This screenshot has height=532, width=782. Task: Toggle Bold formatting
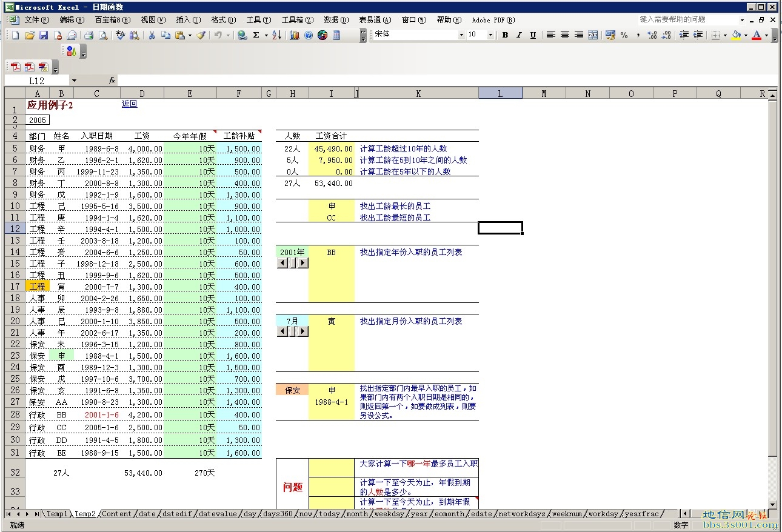(505, 35)
